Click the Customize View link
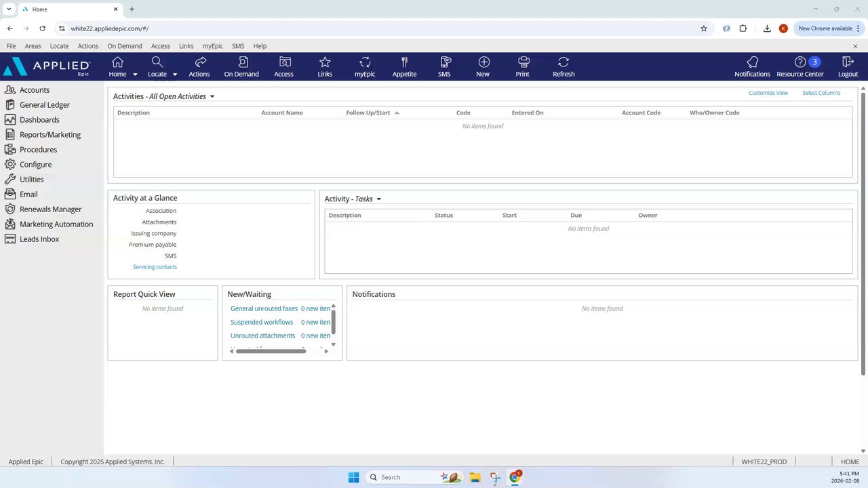The width and height of the screenshot is (868, 488). [768, 93]
